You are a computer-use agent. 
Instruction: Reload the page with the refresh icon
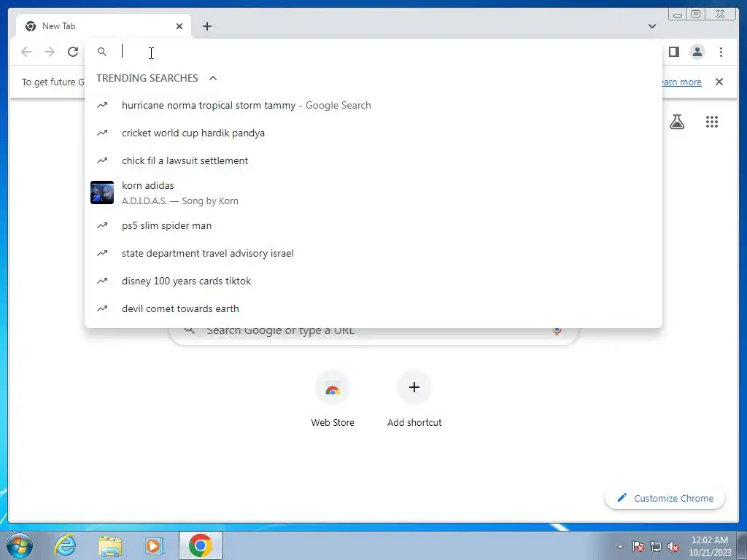pos(73,52)
